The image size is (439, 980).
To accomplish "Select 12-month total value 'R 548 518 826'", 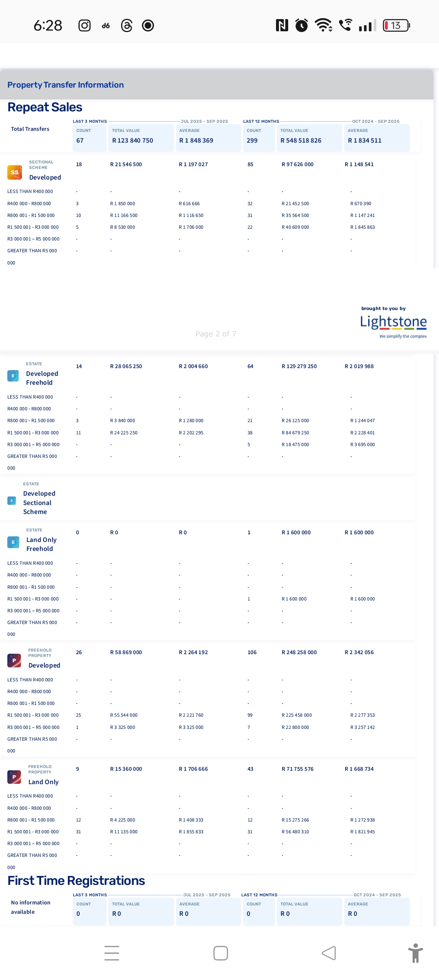I will coord(301,141).
